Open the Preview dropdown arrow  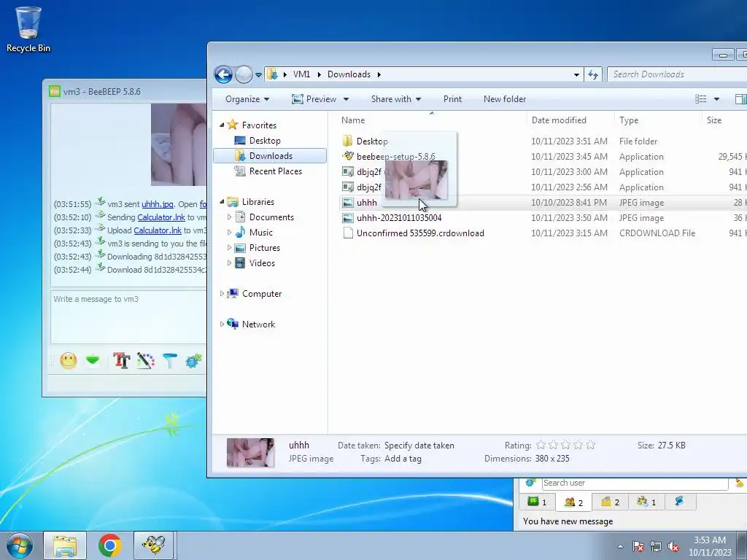[x=346, y=99]
